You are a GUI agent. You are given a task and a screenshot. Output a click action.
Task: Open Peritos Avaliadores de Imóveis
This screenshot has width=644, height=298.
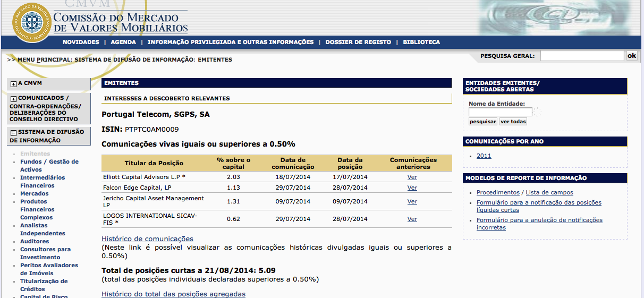(x=49, y=269)
